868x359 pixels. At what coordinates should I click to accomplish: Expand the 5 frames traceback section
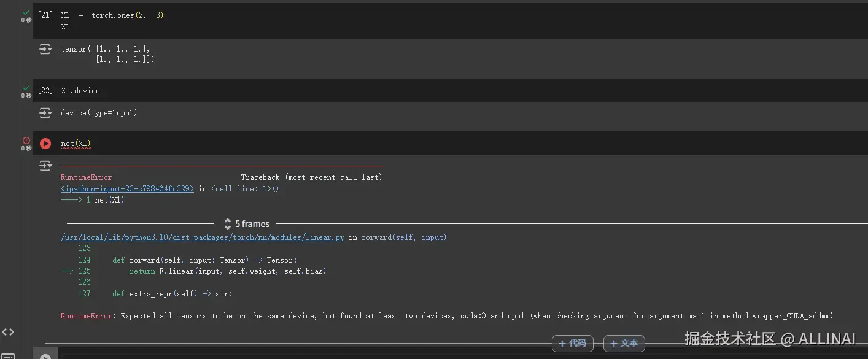(247, 224)
